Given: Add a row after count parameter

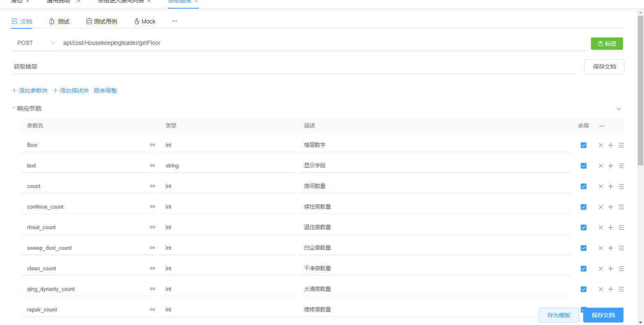Looking at the screenshot, I should [611, 186].
